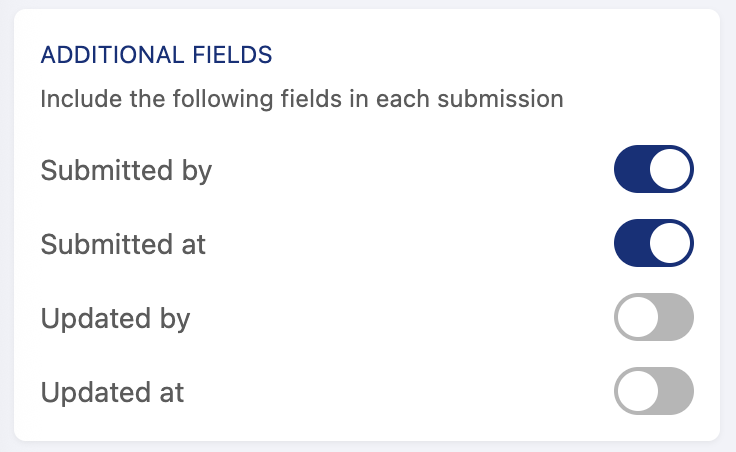Viewport: 736px width, 452px height.
Task: Turn on the Updated at switch
Action: tap(653, 392)
